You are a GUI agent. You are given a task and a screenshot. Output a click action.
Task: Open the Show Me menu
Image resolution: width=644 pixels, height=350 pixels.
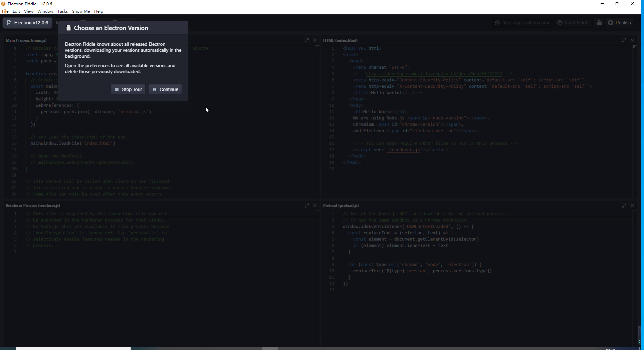point(81,11)
